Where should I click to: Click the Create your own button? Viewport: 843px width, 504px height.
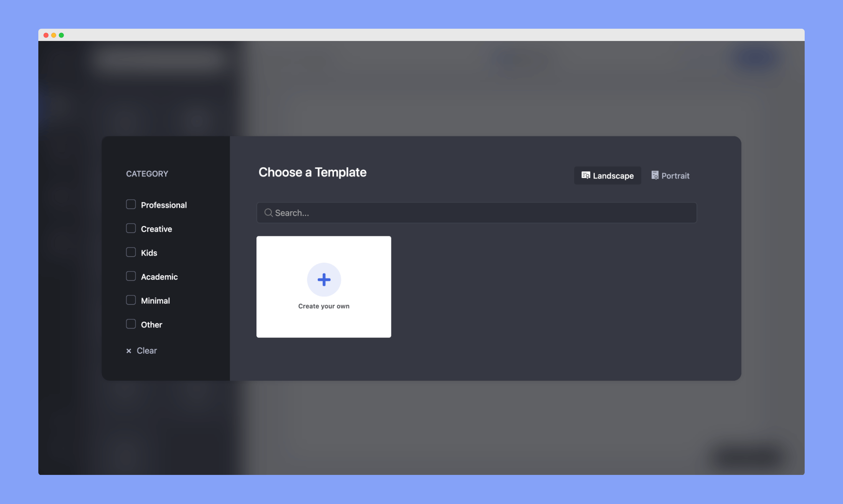[324, 286]
